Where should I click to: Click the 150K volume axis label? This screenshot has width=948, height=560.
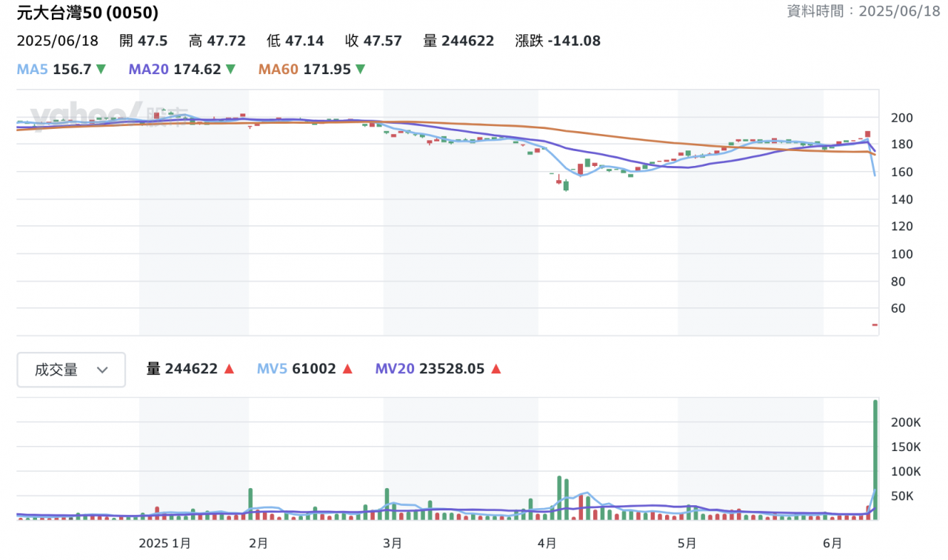click(x=905, y=447)
